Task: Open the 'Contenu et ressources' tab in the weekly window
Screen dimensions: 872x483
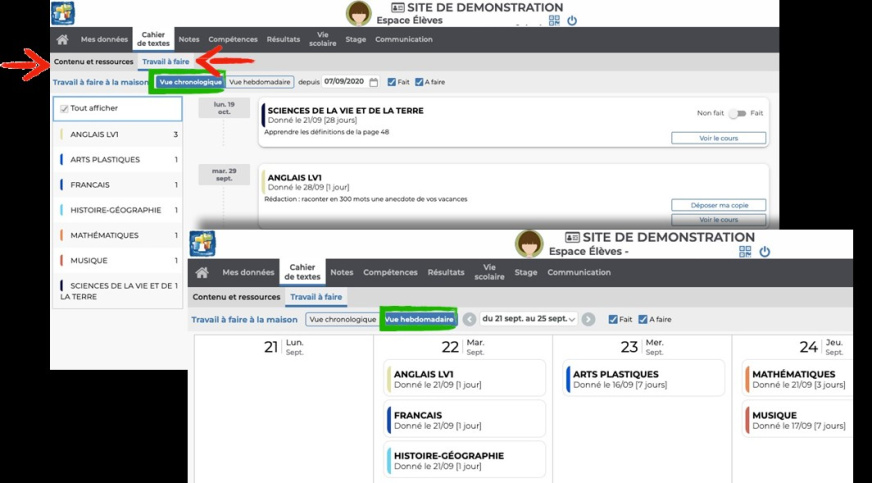Action: (x=236, y=297)
